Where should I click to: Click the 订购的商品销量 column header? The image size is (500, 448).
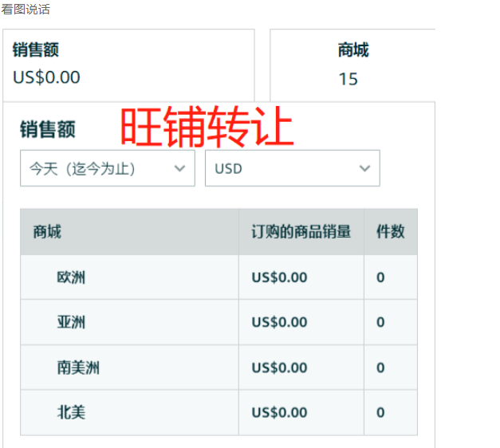point(301,232)
